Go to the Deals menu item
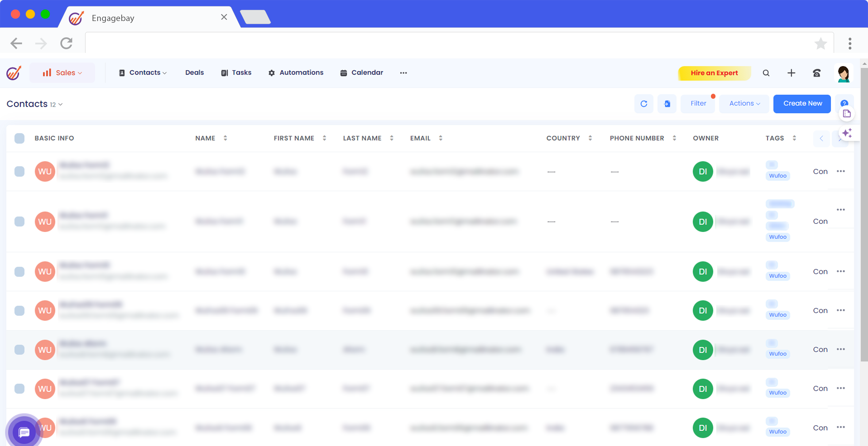 [194, 73]
